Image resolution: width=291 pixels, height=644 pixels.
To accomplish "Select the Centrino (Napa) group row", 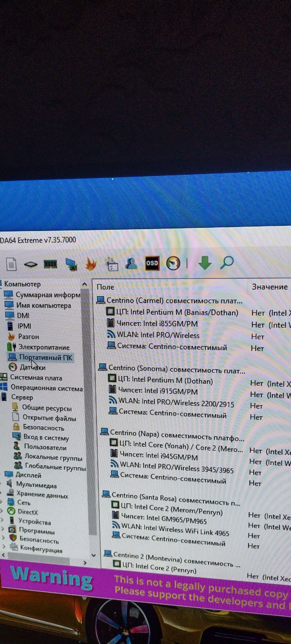I will tap(173, 434).
